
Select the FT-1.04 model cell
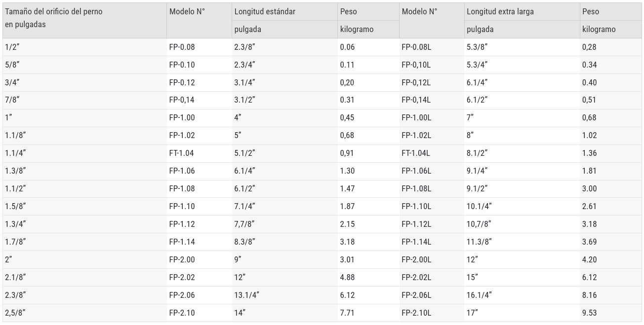point(199,153)
